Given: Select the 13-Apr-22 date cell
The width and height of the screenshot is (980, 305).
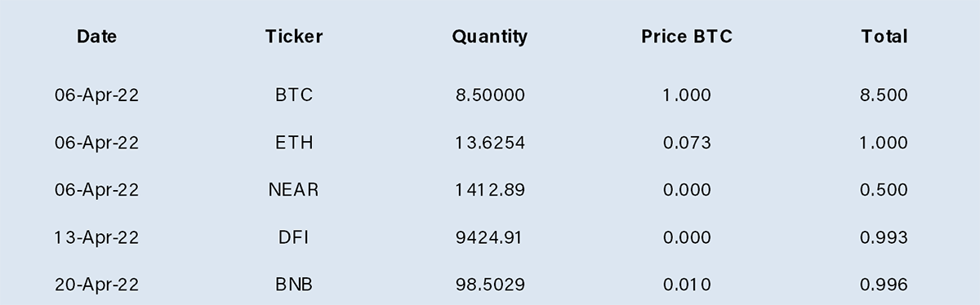Looking at the screenshot, I should point(96,237).
